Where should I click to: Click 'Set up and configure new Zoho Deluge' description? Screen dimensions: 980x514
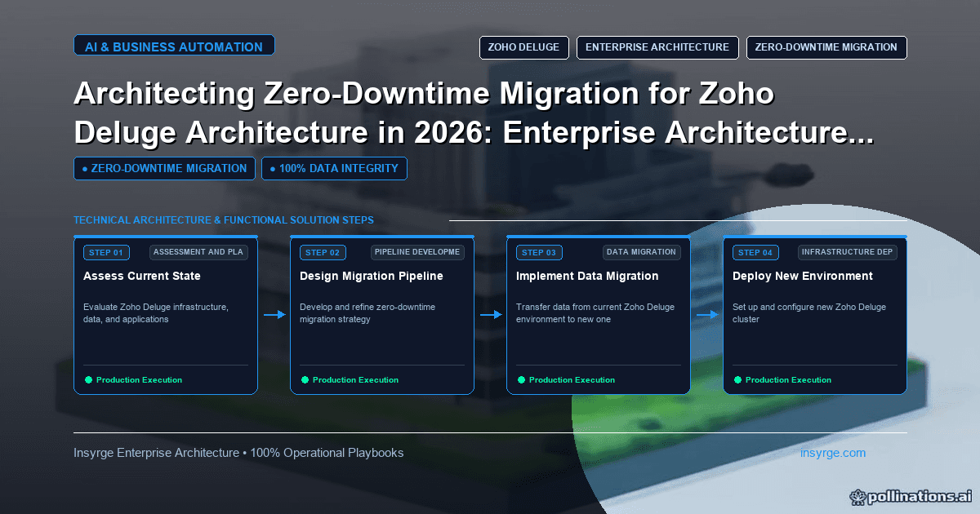pos(809,313)
